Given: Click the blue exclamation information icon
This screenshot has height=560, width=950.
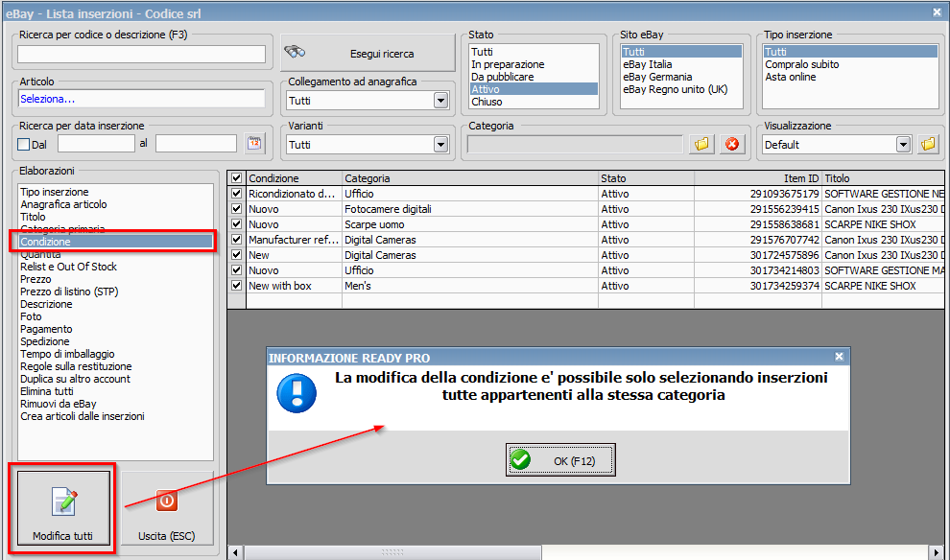Looking at the screenshot, I should 297,393.
